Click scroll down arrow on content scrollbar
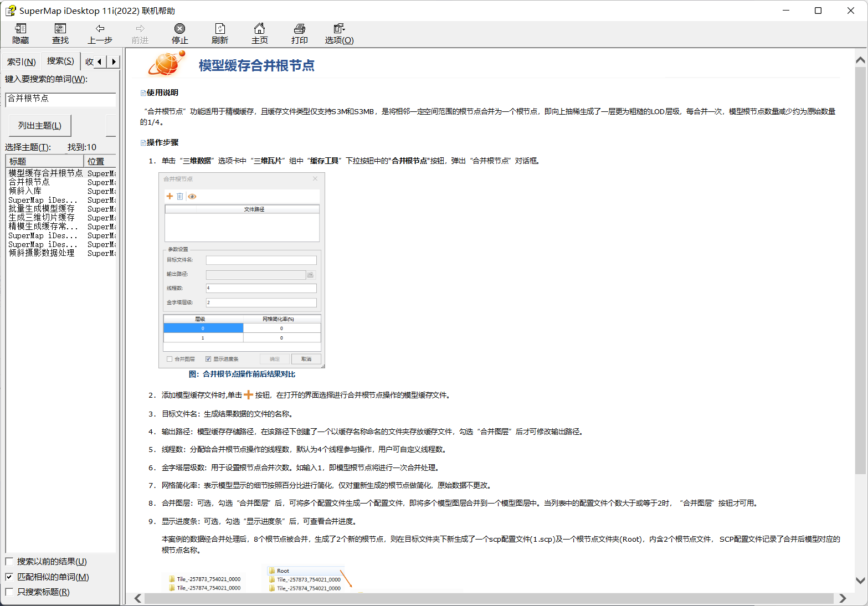The image size is (868, 606). 860,581
